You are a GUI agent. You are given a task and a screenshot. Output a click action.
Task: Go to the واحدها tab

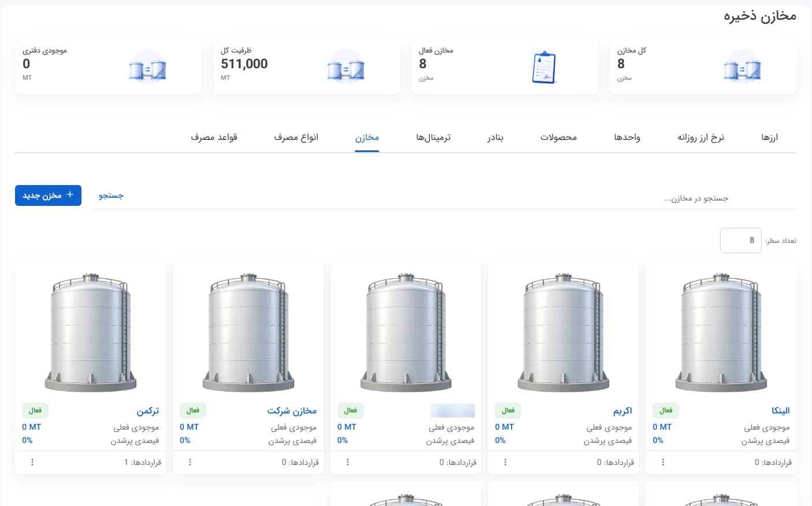(627, 138)
